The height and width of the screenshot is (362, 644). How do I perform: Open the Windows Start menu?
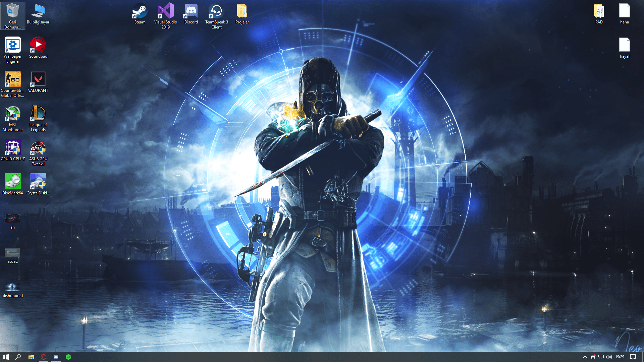pyautogui.click(x=6, y=357)
